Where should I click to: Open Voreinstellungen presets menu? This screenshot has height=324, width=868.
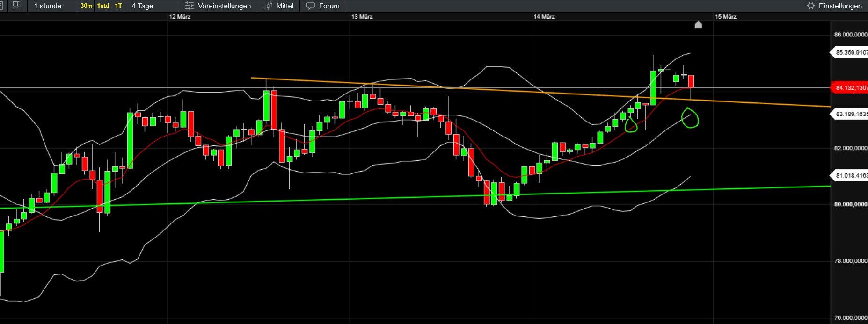[x=218, y=6]
